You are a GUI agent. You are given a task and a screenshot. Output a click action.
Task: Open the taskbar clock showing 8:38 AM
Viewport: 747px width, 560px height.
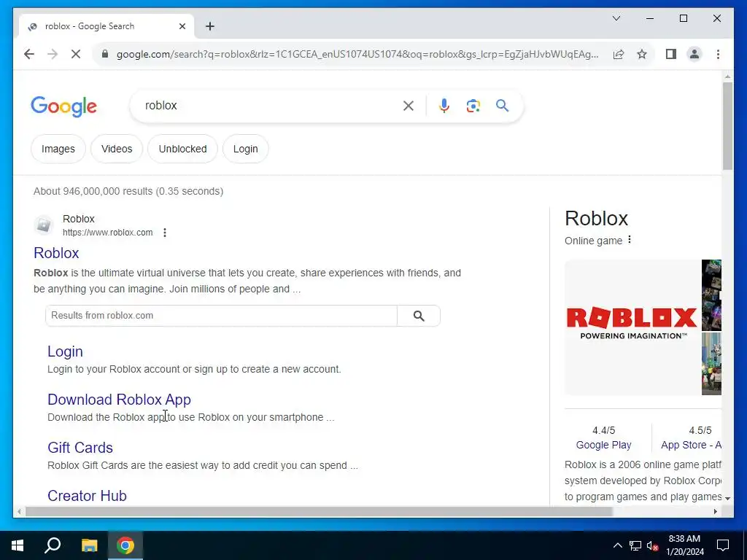pos(684,545)
